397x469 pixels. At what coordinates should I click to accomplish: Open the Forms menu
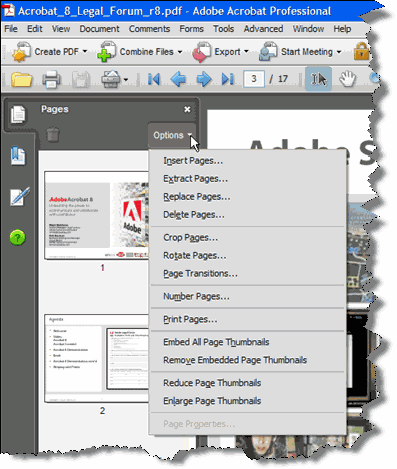tap(191, 29)
